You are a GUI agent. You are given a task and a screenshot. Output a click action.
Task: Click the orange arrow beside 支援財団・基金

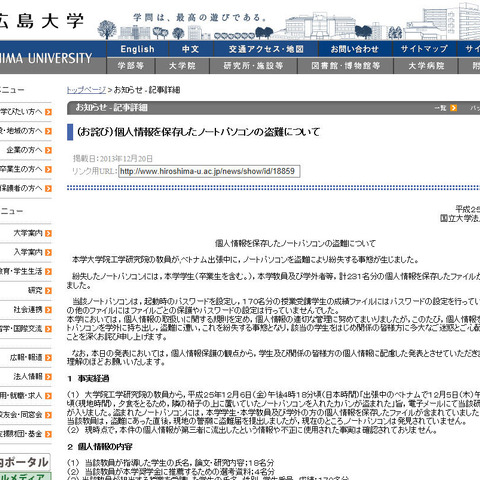pos(48,434)
